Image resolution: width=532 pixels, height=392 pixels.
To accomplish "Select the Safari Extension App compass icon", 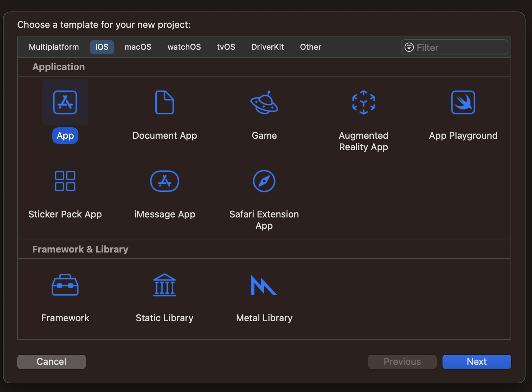I will coord(264,181).
